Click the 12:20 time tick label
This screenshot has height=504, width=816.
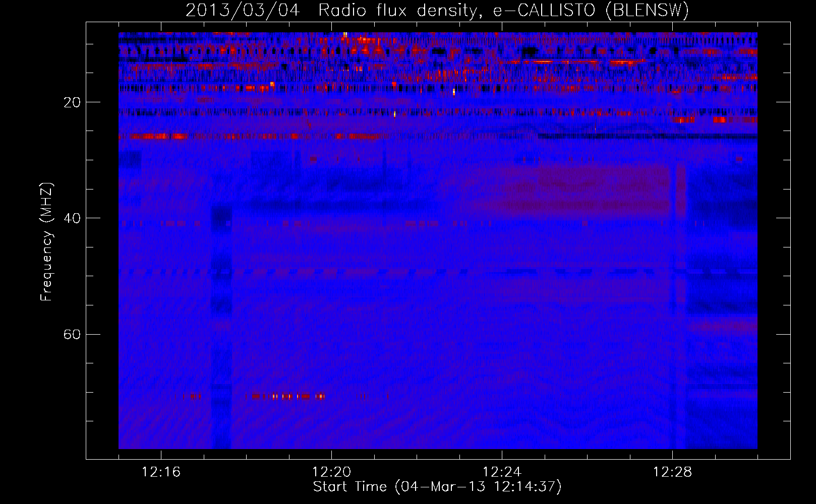coord(331,472)
